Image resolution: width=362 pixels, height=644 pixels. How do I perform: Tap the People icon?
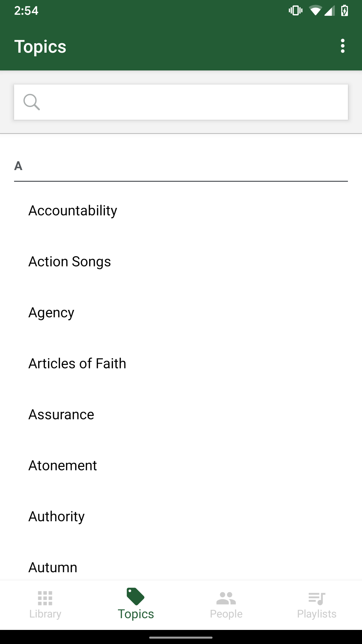[x=226, y=598]
